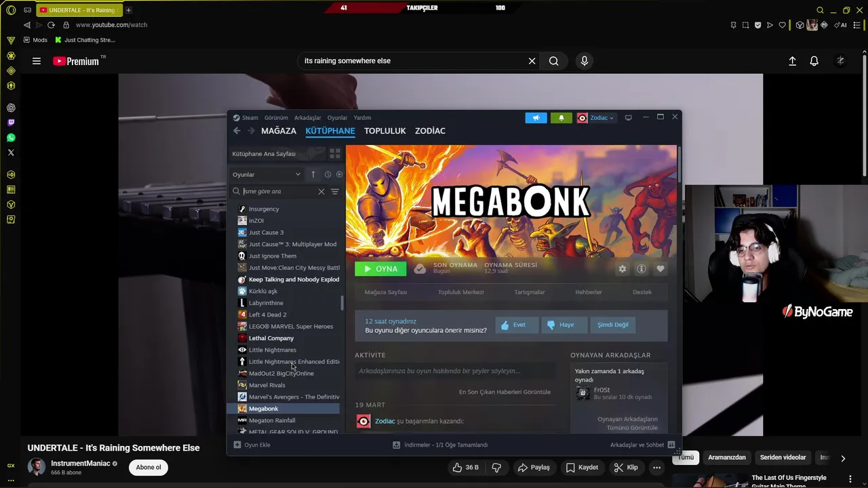
Task: Go back in Steam navigation
Action: pos(237,131)
